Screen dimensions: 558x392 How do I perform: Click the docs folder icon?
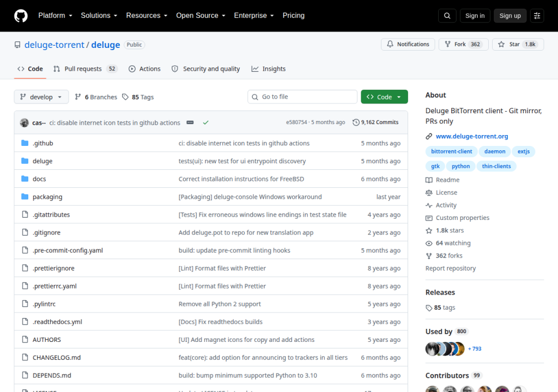pos(25,179)
